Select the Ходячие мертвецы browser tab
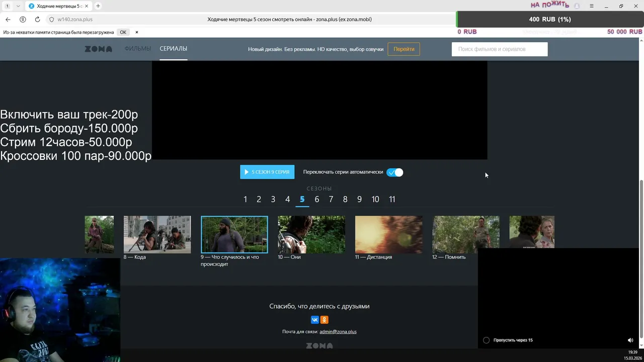644x362 pixels. coord(59,6)
